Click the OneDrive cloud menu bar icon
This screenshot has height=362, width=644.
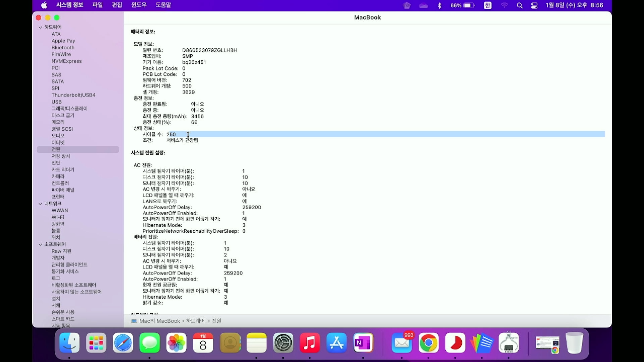[x=423, y=5]
